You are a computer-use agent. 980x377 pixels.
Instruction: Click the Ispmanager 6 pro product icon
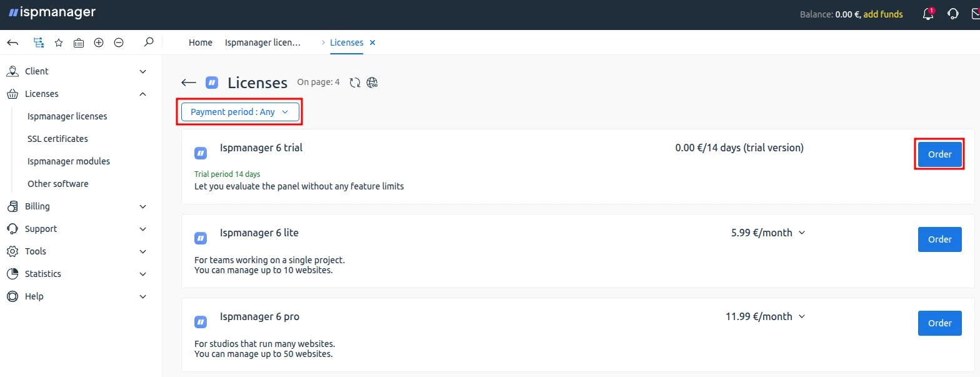[x=201, y=321]
